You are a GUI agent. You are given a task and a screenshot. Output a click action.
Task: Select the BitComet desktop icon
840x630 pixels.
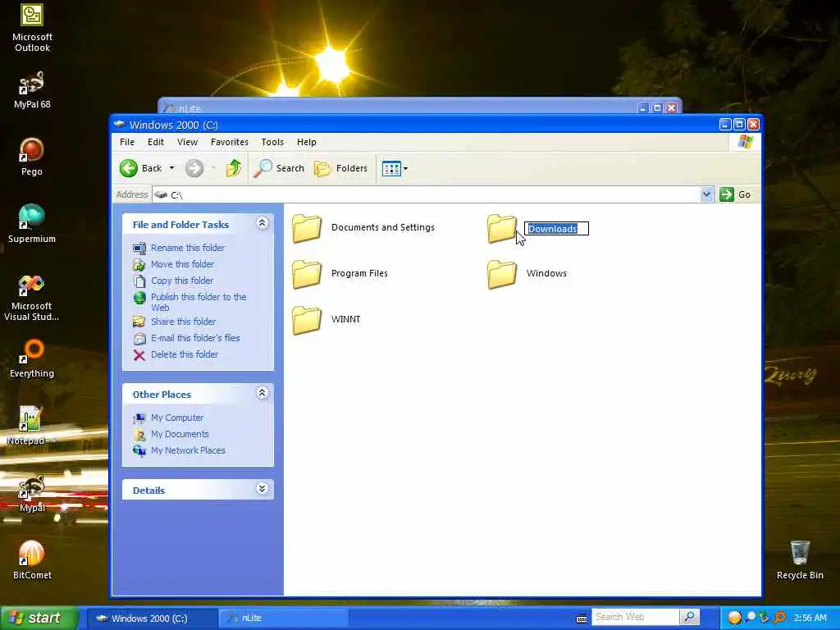tap(32, 560)
